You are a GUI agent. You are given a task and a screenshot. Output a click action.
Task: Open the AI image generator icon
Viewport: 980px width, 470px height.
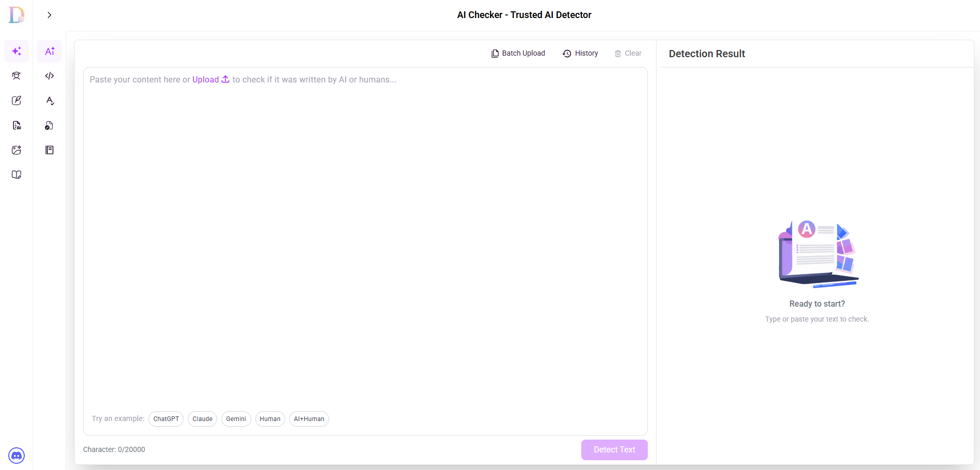tap(16, 150)
